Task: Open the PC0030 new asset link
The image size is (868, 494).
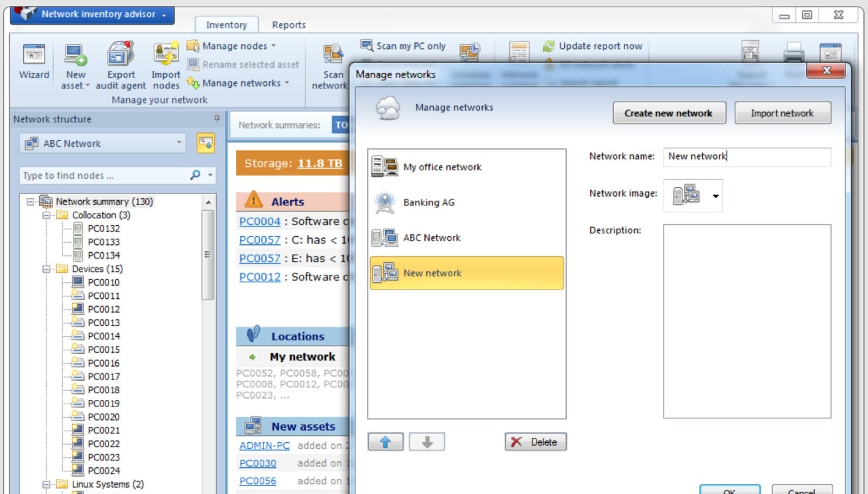Action: coord(258,464)
